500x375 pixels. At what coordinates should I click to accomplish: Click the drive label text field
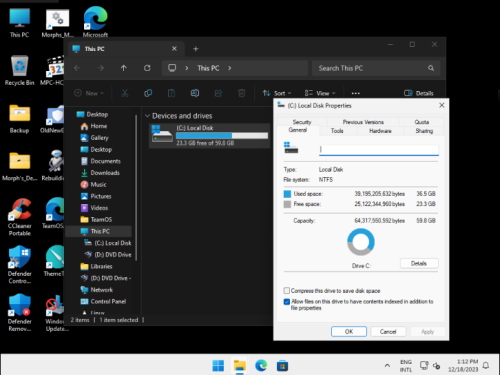pyautogui.click(x=379, y=150)
